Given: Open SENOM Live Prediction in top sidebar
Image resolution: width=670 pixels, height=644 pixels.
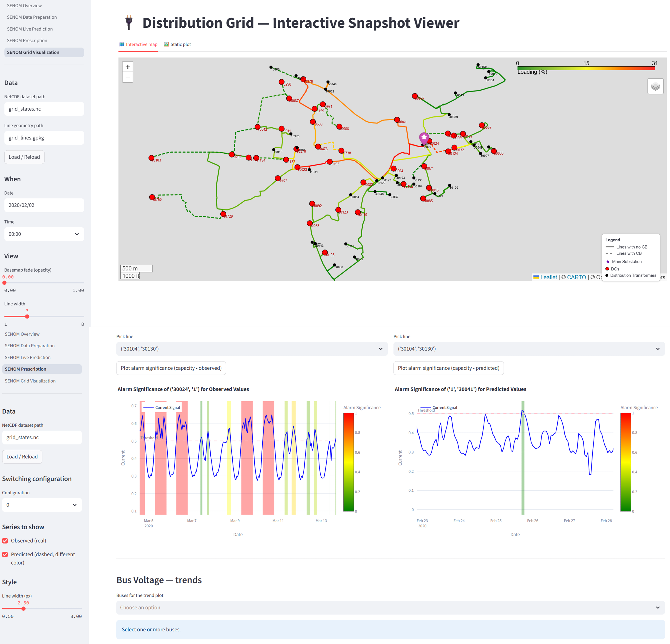Looking at the screenshot, I should [30, 29].
